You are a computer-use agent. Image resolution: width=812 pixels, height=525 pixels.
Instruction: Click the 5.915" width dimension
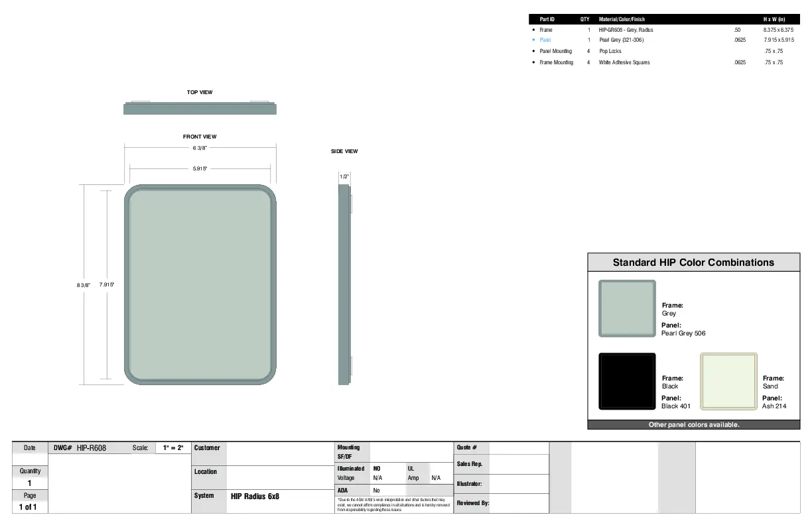(x=200, y=168)
